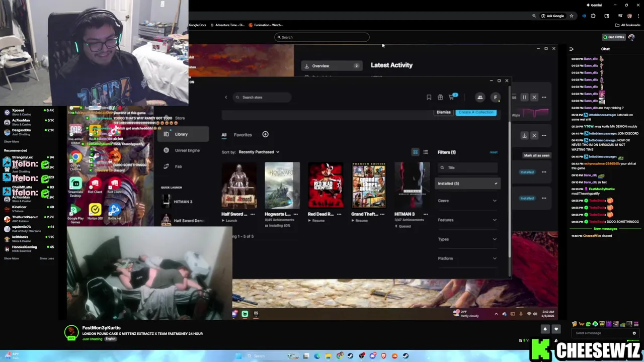Viewport: 644px width, 362px height.
Task: Click the Kick user avatar top right
Action: click(631, 37)
